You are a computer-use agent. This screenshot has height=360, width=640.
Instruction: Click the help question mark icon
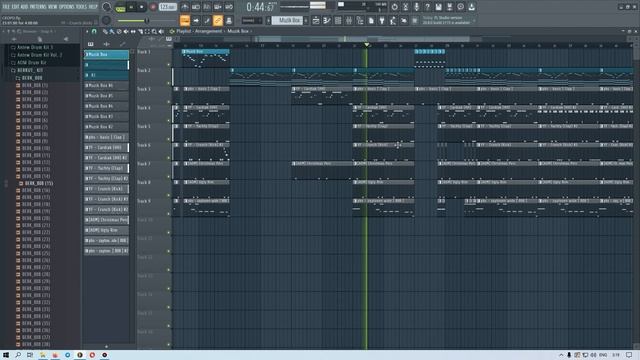point(427,7)
